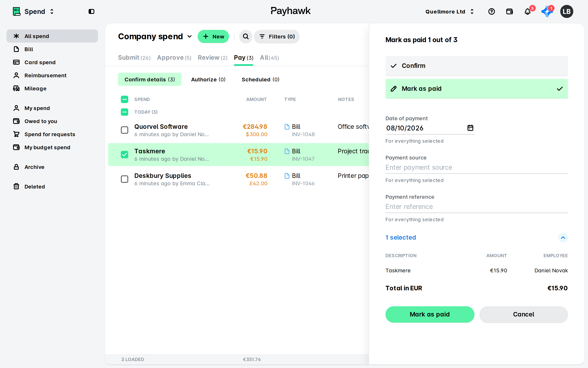Collapse the 1 selected section chevron
The image size is (588, 368).
pyautogui.click(x=563, y=238)
